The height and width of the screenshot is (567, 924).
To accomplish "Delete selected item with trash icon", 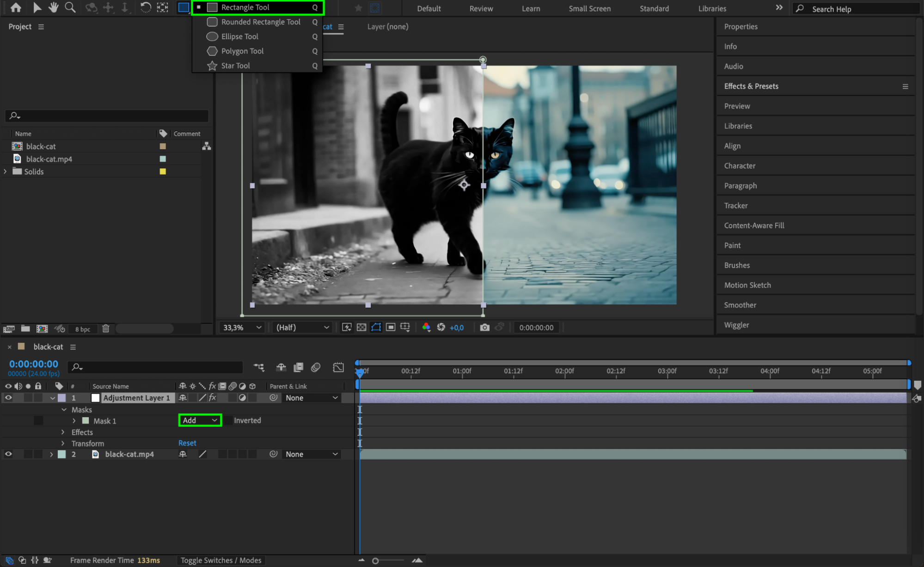I will point(105,329).
